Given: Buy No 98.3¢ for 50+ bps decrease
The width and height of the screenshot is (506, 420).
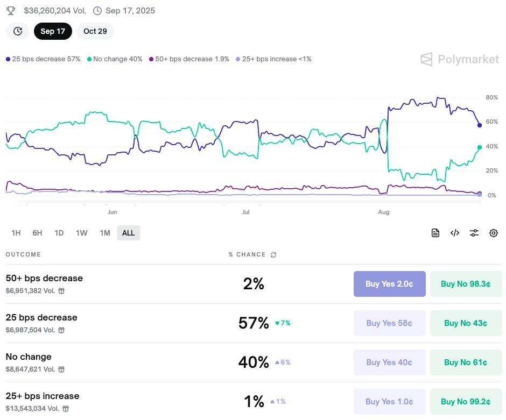Looking at the screenshot, I should pyautogui.click(x=466, y=284).
